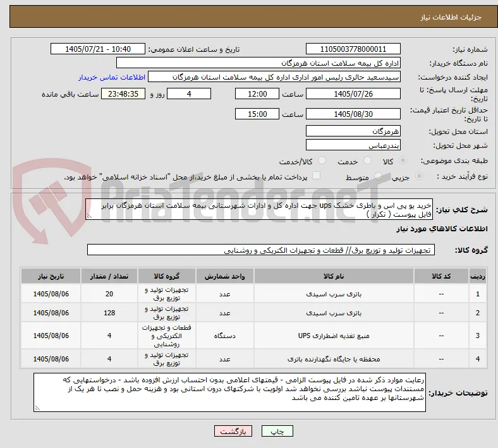This screenshot has height=448, width=498.
Task: Click need date 1405/08/06 in row 4
Action: click(x=51, y=359)
